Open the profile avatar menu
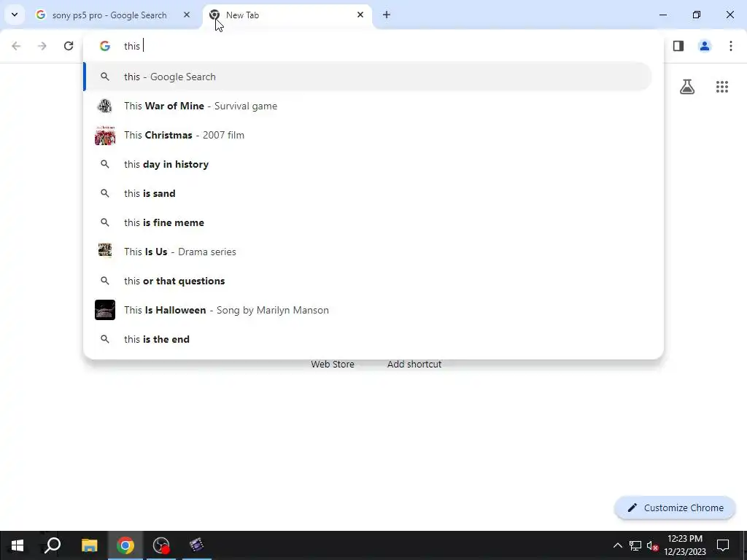 [705, 46]
